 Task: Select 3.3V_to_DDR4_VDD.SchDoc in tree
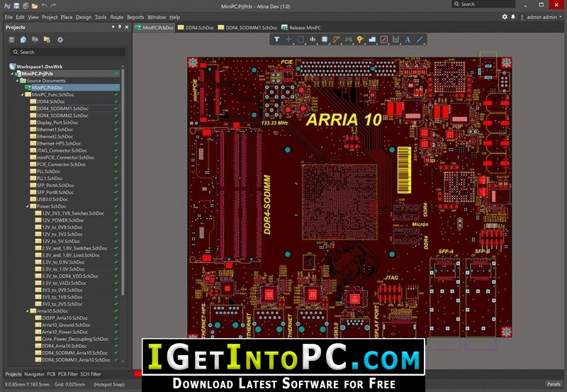click(69, 276)
